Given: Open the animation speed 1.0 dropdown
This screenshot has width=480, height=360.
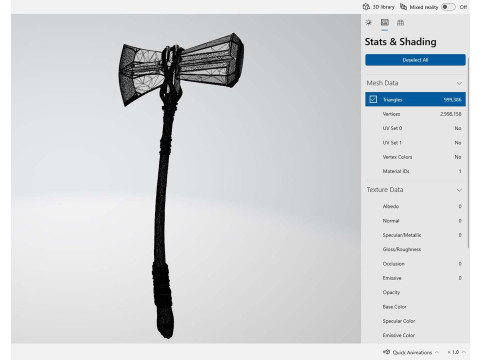Looking at the screenshot, I should [x=456, y=352].
